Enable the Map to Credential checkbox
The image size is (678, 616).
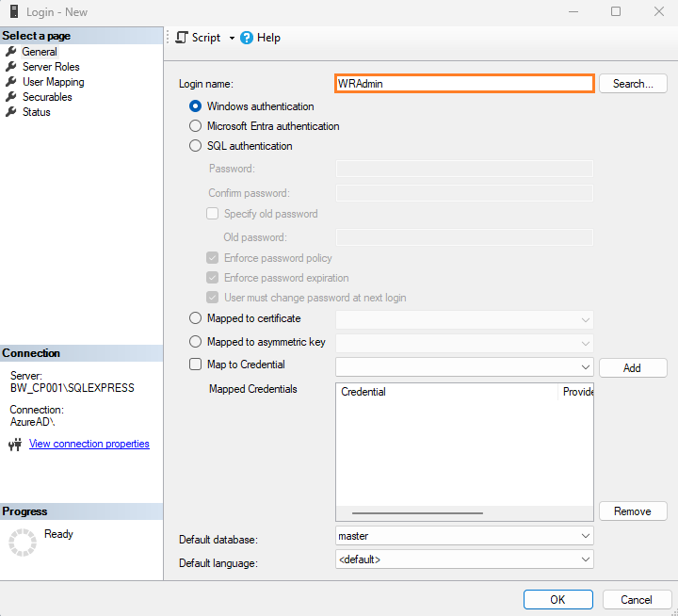pyautogui.click(x=196, y=365)
